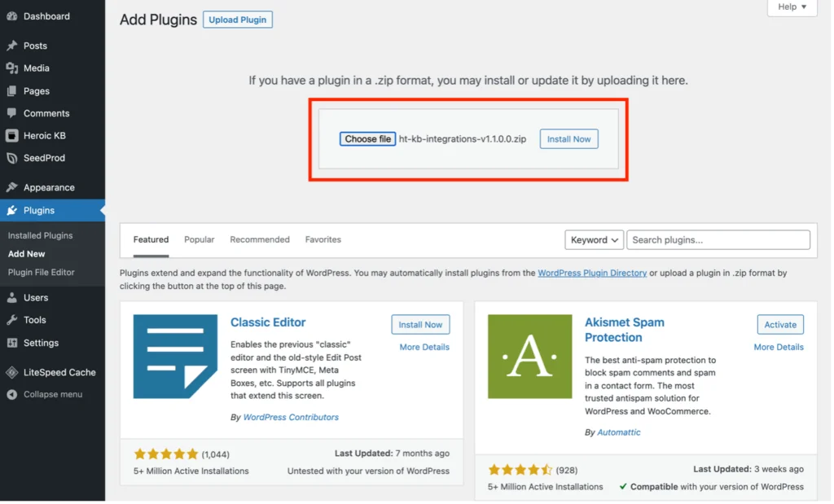The width and height of the screenshot is (834, 504).
Task: Click the Appearance paintbrush icon
Action: tap(11, 187)
